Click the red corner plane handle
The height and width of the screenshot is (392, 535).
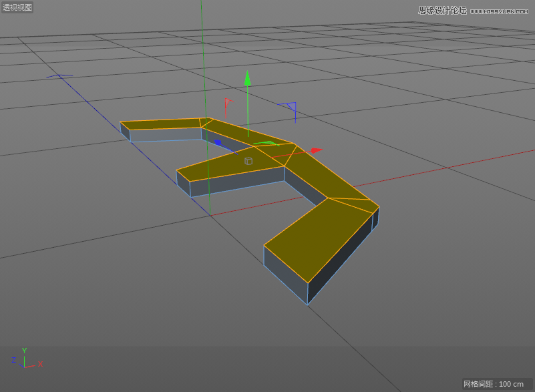click(228, 103)
